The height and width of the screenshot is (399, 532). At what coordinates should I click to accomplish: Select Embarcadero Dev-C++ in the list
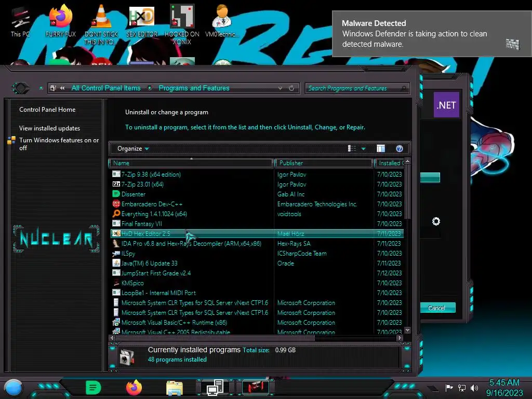[x=257, y=204]
